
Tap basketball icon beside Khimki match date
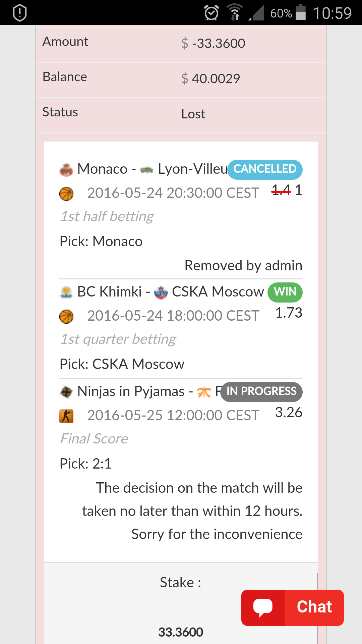pyautogui.click(x=66, y=317)
